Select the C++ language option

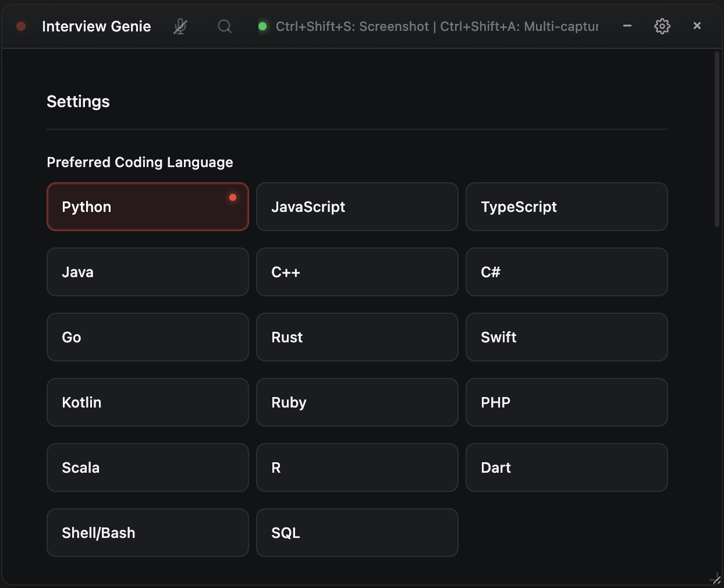point(357,272)
